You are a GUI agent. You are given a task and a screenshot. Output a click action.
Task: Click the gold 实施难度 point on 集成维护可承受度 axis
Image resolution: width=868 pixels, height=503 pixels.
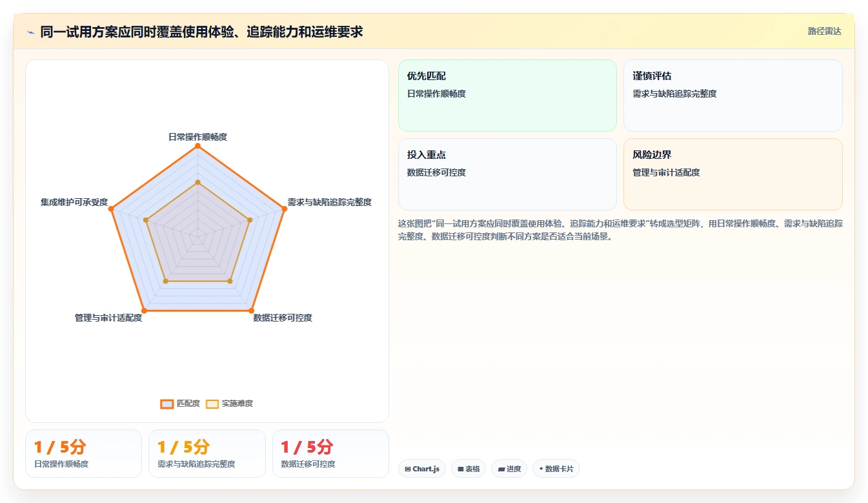[x=146, y=220]
